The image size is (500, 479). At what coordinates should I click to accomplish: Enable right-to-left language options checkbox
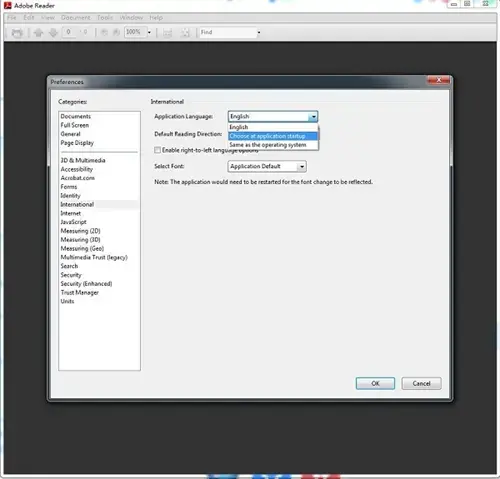[x=157, y=150]
